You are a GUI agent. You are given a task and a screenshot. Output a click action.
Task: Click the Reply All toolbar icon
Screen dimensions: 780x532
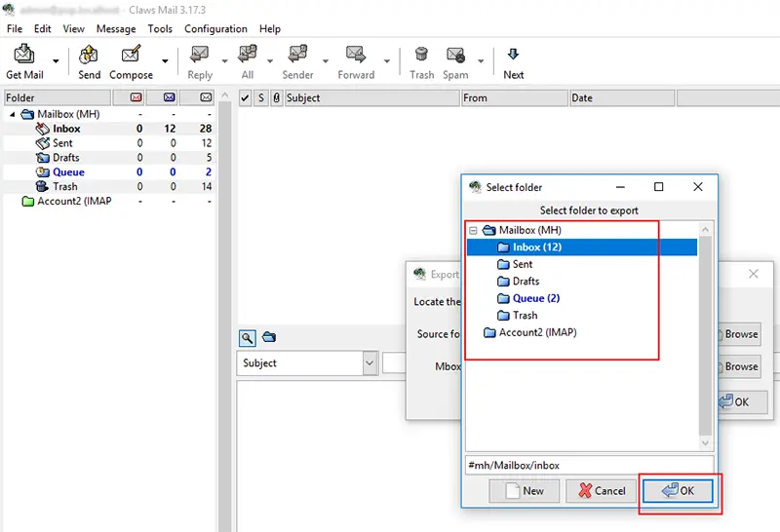pyautogui.click(x=248, y=54)
